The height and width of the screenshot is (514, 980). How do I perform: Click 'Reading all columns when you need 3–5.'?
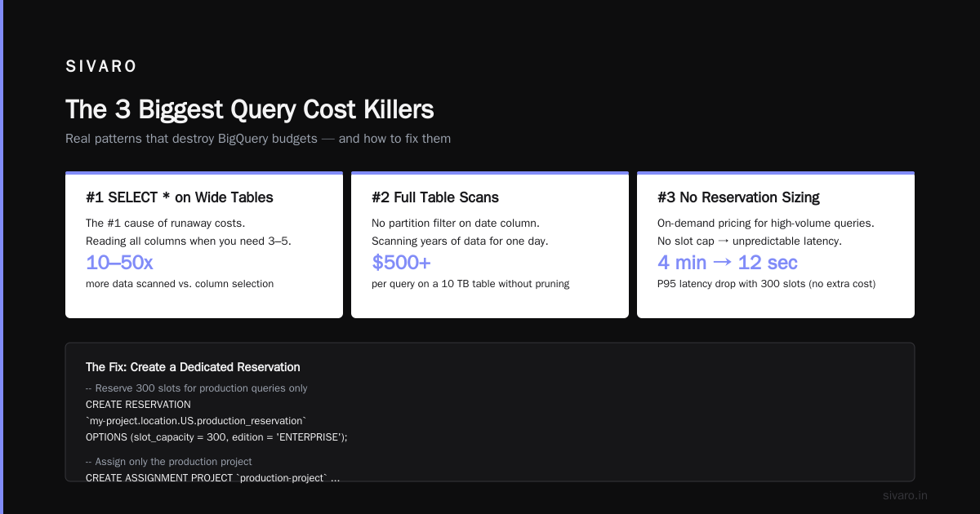pos(189,241)
